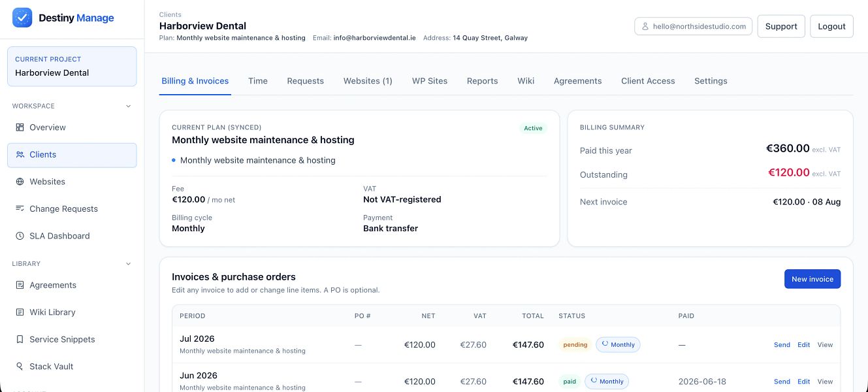Click the 14 Quay Street, Galway address
The width and height of the screenshot is (868, 392).
[490, 38]
